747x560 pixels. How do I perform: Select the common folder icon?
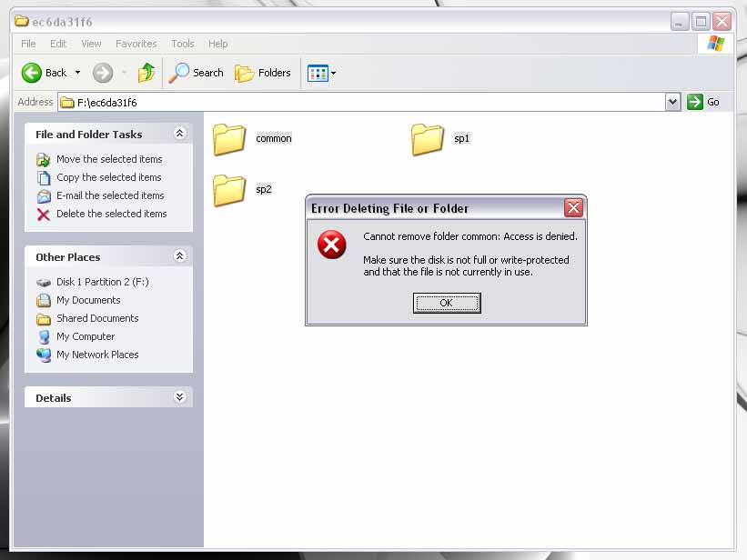coord(229,139)
